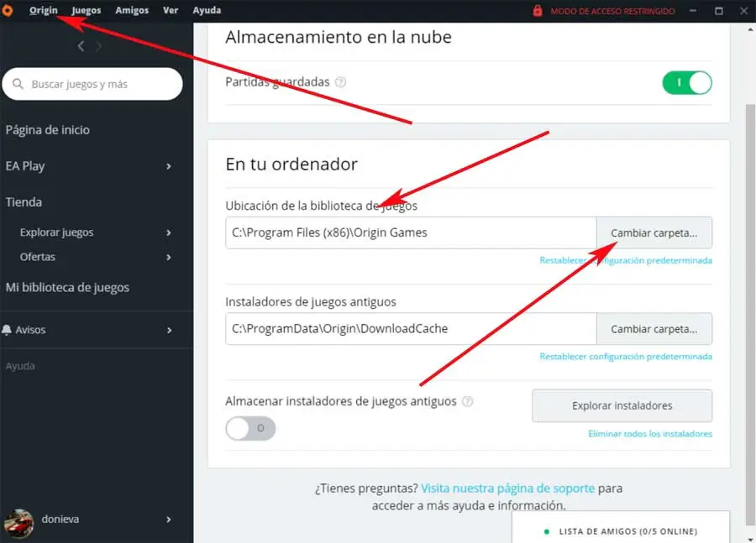756x543 pixels.
Task: Click the Avisos bell icon
Action: click(7, 330)
